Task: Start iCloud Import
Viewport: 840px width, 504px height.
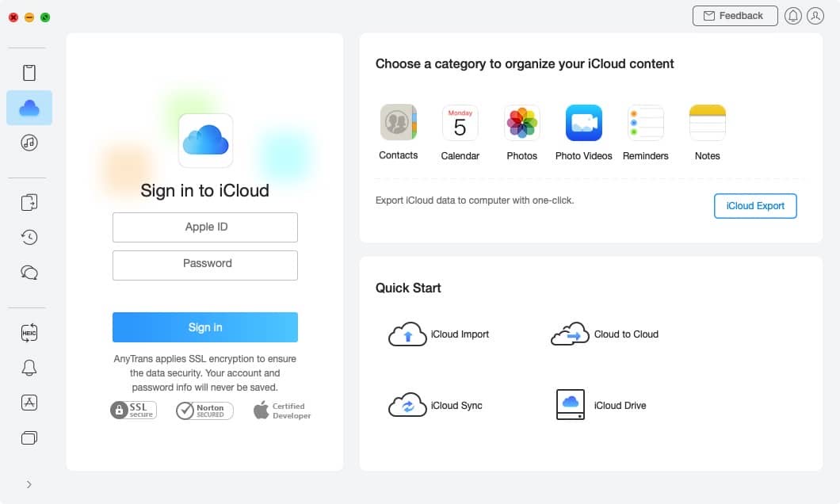Action: pyautogui.click(x=438, y=334)
